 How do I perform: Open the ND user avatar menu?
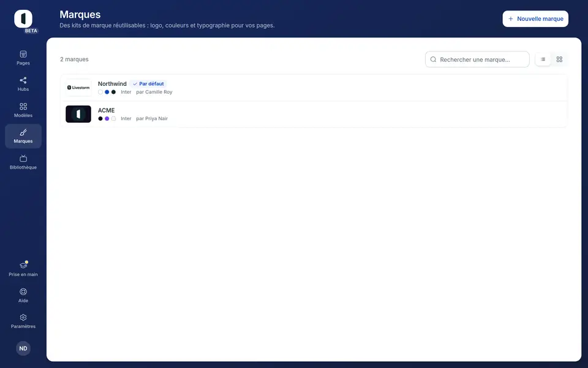pyautogui.click(x=23, y=348)
